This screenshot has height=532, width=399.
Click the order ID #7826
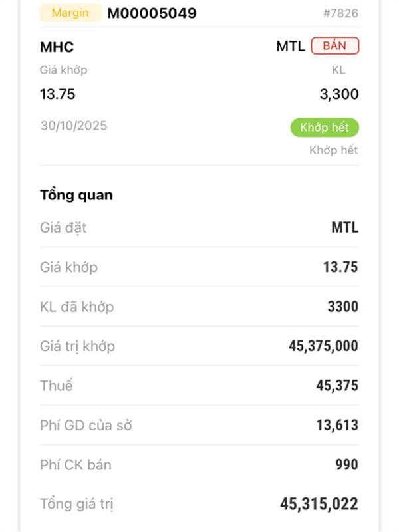tap(341, 13)
